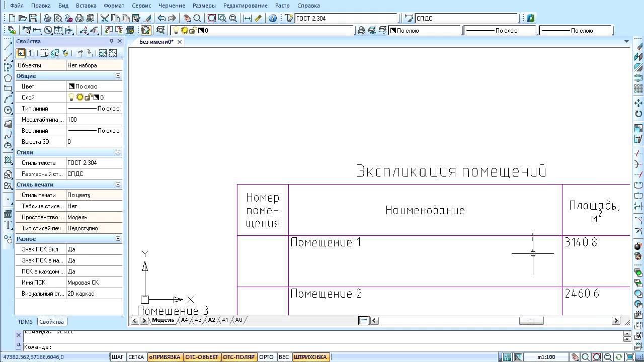This screenshot has height=362, width=644.
Task: Select the Circle drawing tool
Action: [8, 110]
